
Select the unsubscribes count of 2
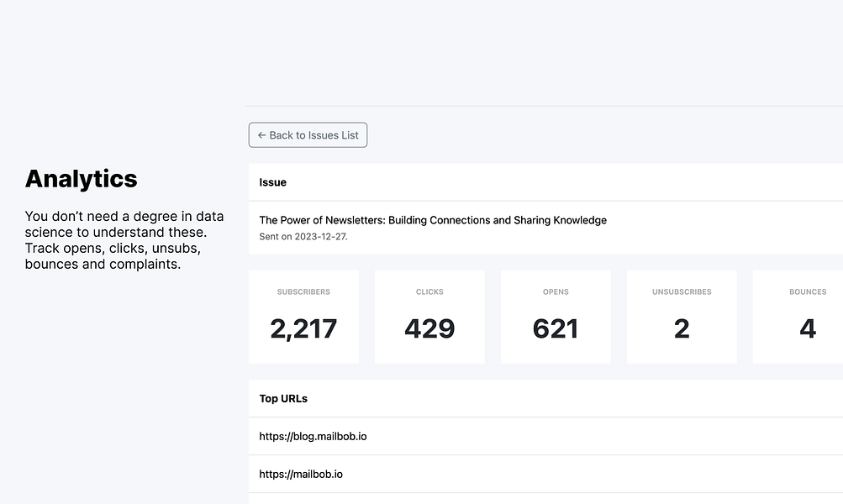(682, 328)
